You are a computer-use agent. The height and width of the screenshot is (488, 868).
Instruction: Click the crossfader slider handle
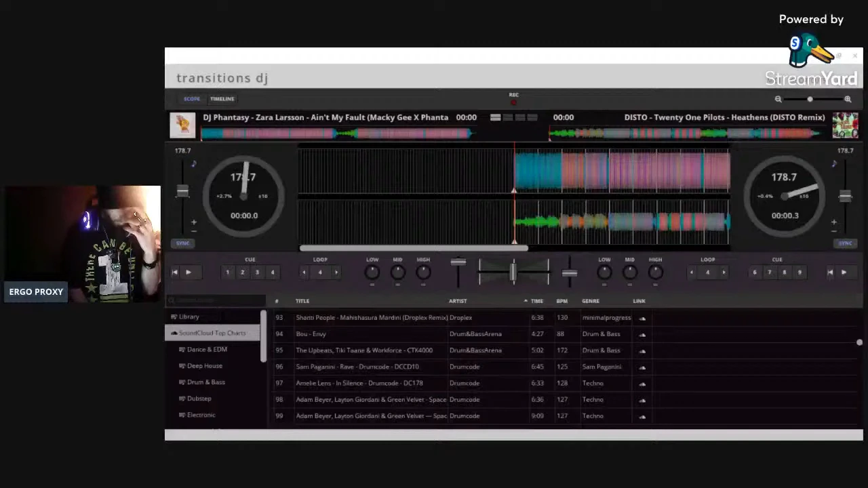tap(513, 272)
